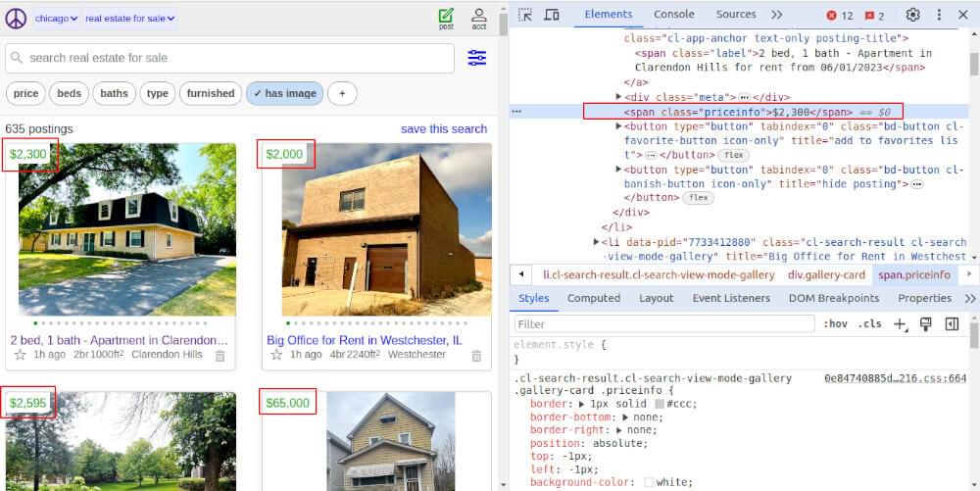Click the 'save this search' link
This screenshot has width=980, height=491.
point(443,128)
